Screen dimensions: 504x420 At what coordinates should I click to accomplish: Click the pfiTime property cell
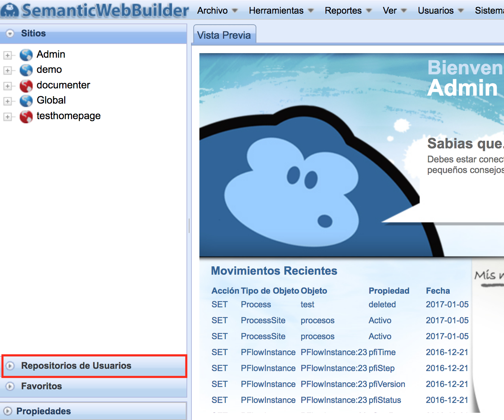coord(382,352)
